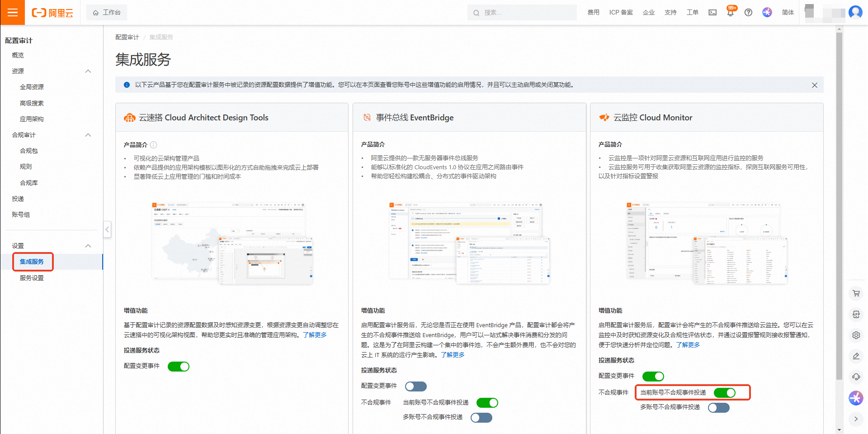Collapse the 合规审计 sidebar group

pyautogui.click(x=88, y=135)
